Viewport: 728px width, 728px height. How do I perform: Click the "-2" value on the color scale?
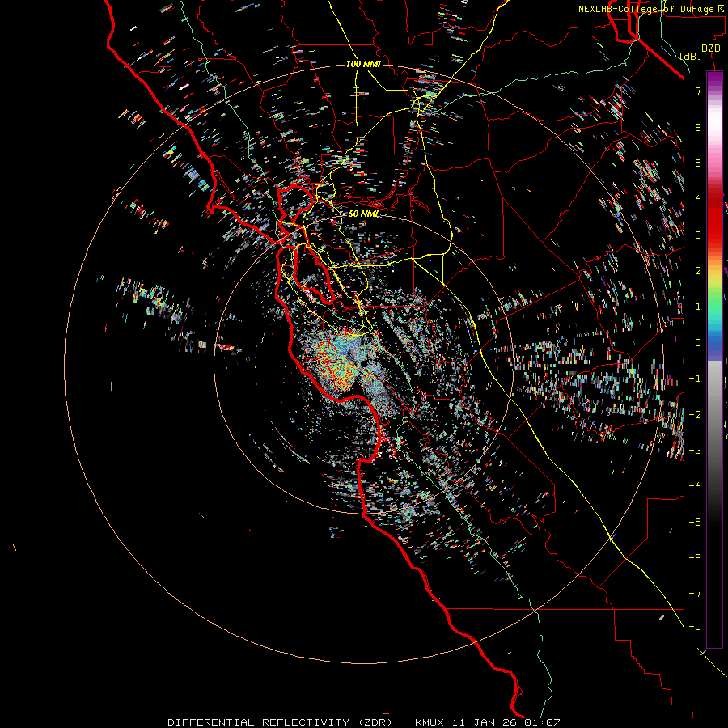pos(695,414)
